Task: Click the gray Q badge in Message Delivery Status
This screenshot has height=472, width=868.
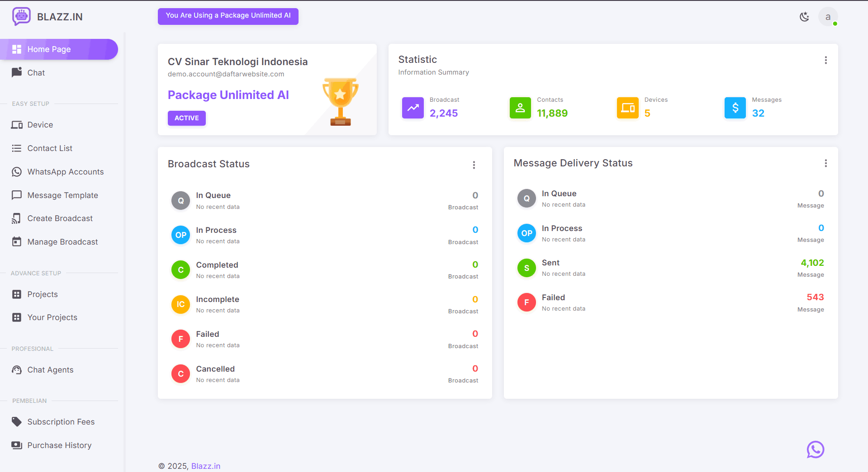Action: 526,198
